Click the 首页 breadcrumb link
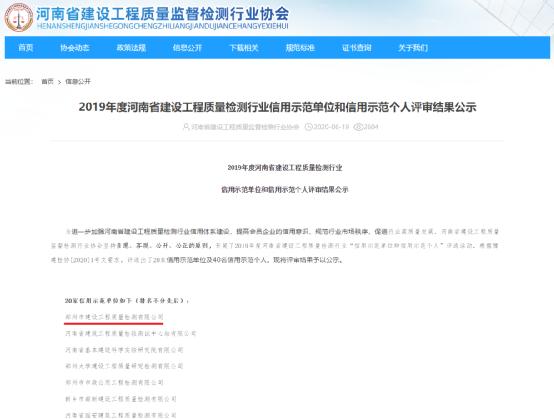554x419 pixels. point(47,82)
